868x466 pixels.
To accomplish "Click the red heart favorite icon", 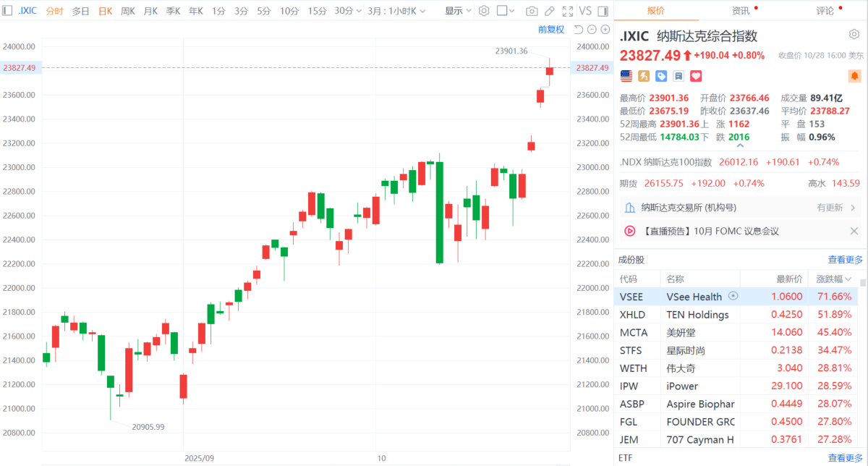I will (x=696, y=76).
